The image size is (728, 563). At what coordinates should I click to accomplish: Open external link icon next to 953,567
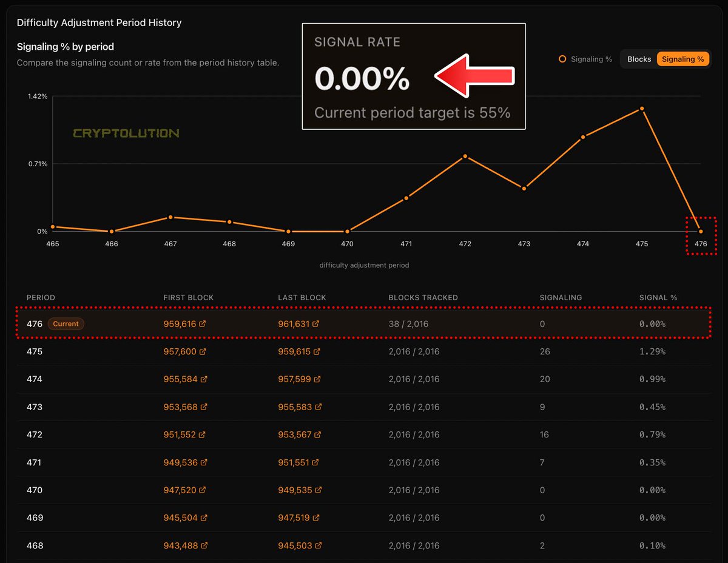coord(317,435)
